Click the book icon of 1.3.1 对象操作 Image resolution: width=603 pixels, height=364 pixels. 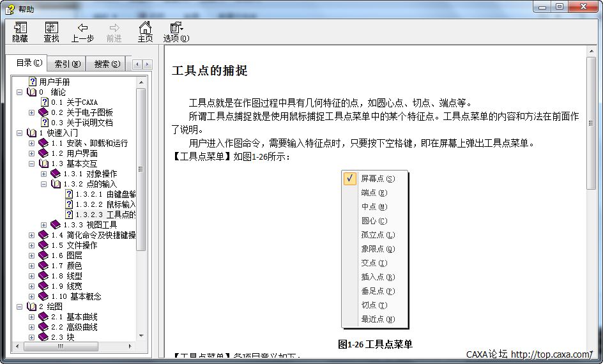[x=56, y=173]
